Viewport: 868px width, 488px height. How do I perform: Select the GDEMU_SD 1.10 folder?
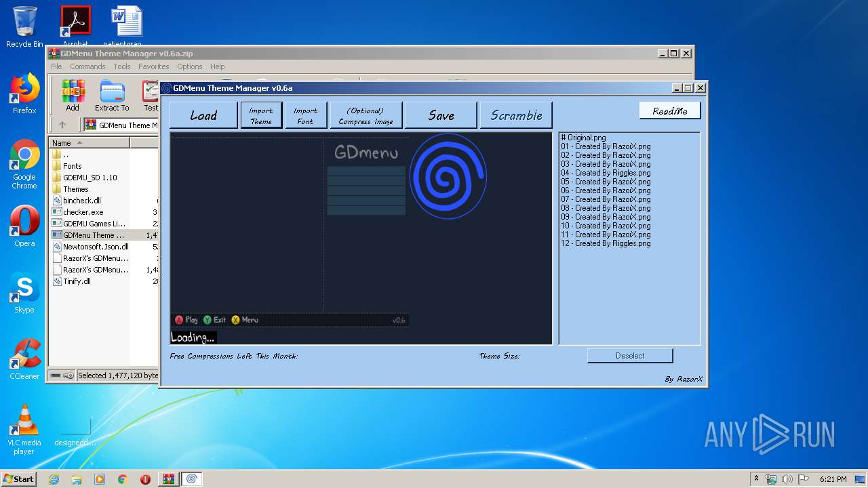click(84, 178)
